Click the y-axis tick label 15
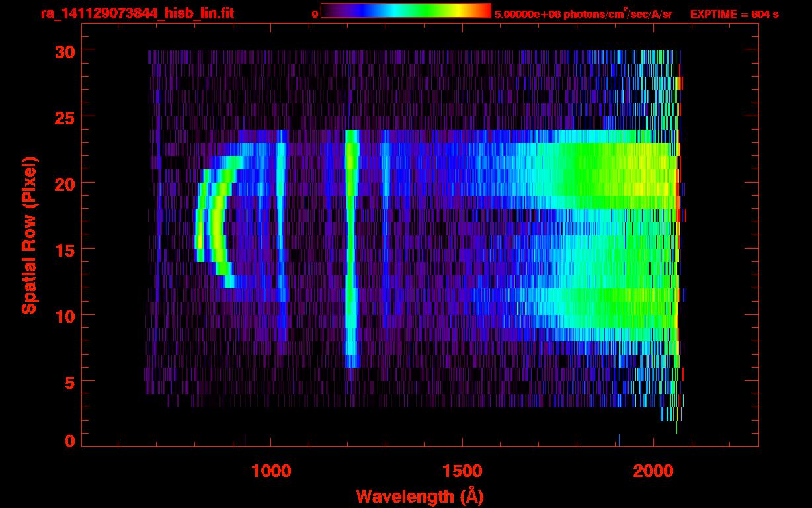Screen dimensions: 812x508 pyautogui.click(x=65, y=249)
